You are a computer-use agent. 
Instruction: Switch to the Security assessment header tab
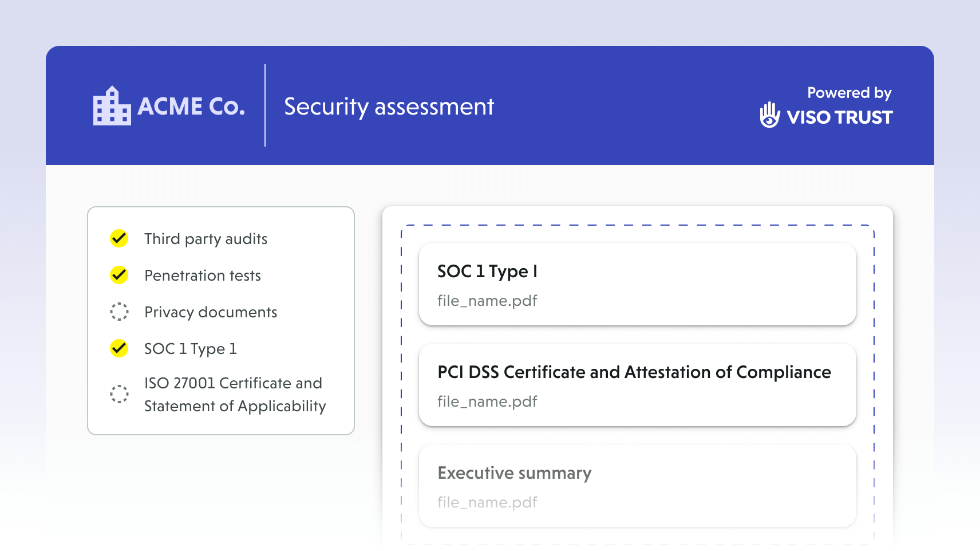coord(389,107)
